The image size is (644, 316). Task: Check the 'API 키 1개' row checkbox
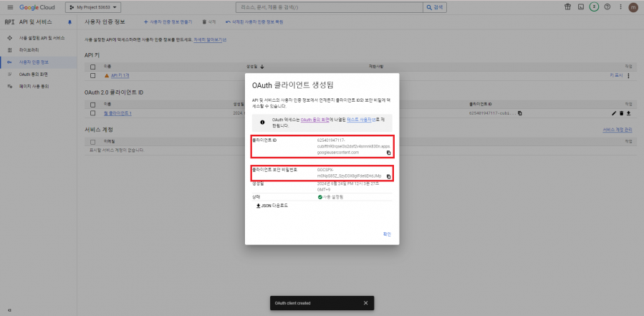point(93,75)
